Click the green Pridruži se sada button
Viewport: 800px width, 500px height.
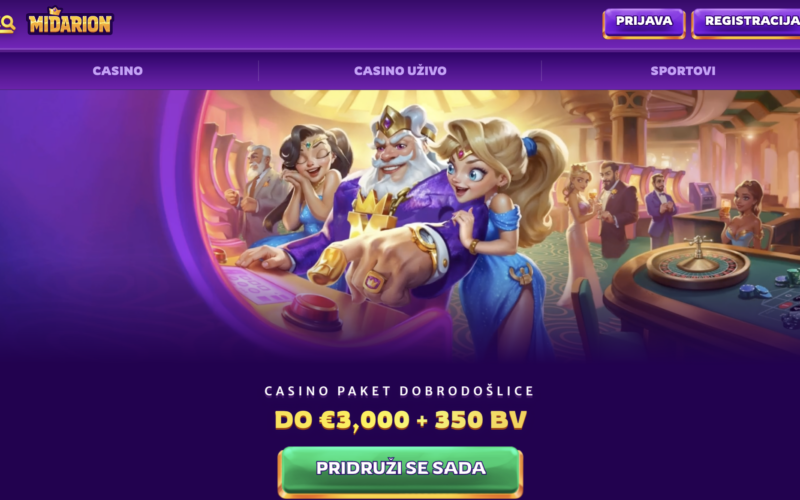[x=401, y=469]
